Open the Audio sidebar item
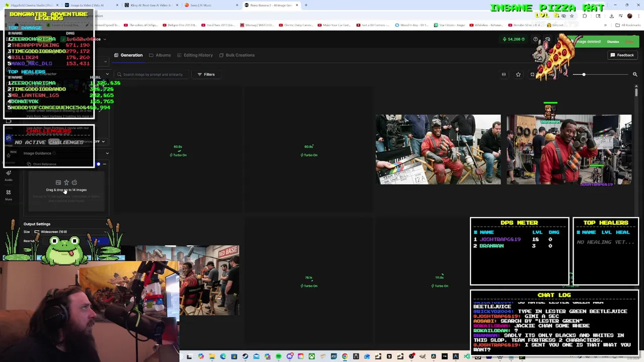Screen dimensions: 644x362 [9, 176]
